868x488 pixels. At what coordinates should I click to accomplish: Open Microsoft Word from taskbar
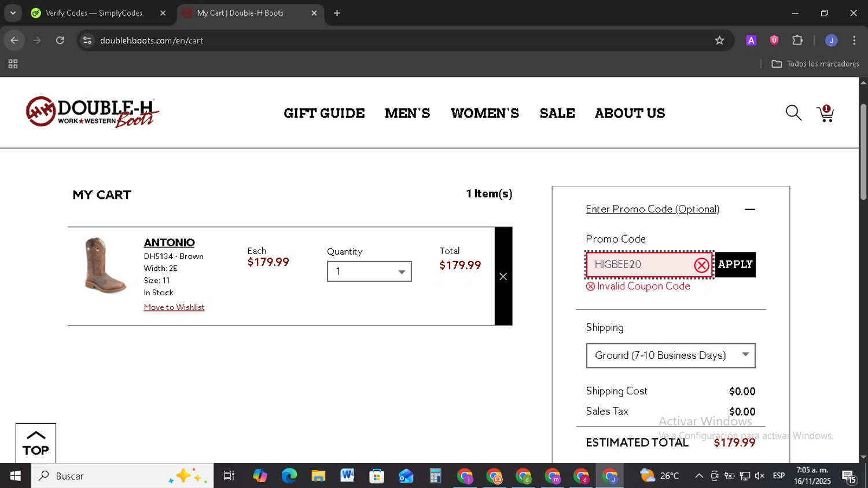pyautogui.click(x=347, y=476)
